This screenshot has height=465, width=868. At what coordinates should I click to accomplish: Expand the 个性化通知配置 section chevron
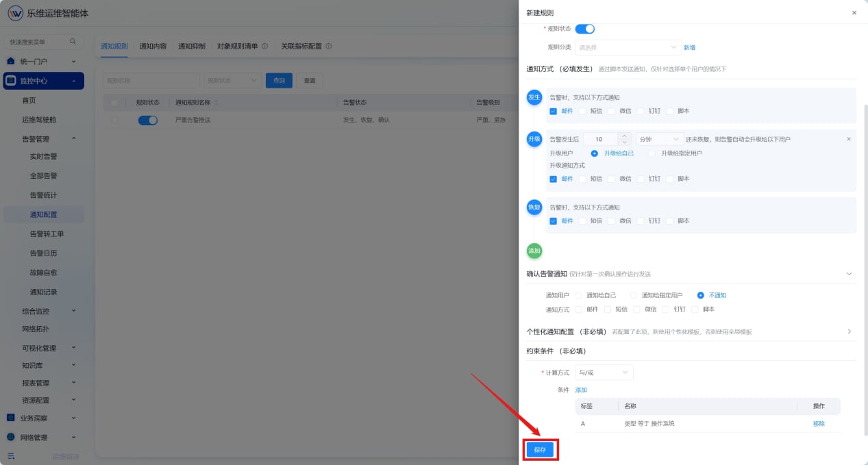(x=850, y=331)
